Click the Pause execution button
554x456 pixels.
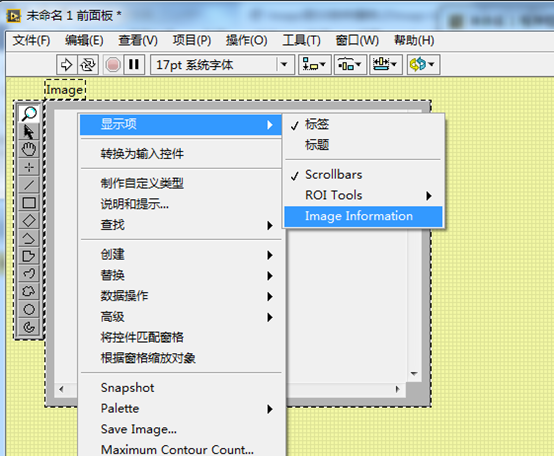[x=134, y=65]
